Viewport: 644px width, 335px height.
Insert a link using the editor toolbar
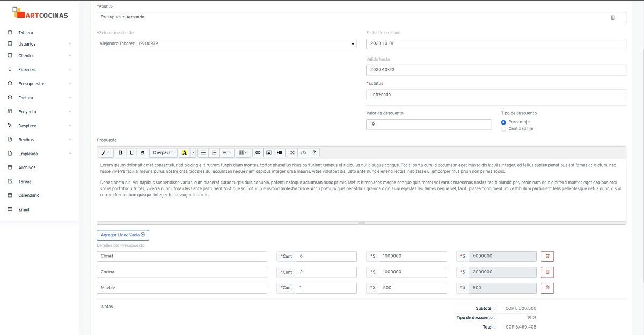pyautogui.click(x=258, y=152)
